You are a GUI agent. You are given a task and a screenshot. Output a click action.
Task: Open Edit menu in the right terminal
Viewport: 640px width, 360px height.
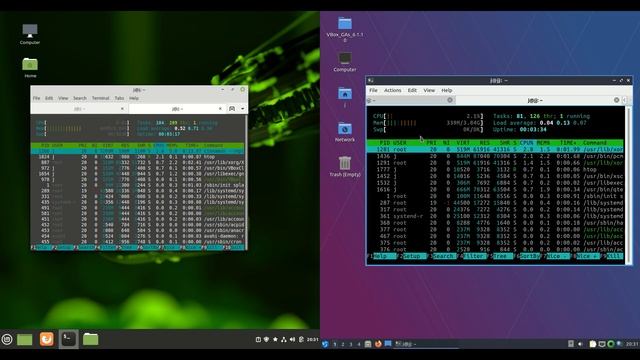(x=412, y=90)
